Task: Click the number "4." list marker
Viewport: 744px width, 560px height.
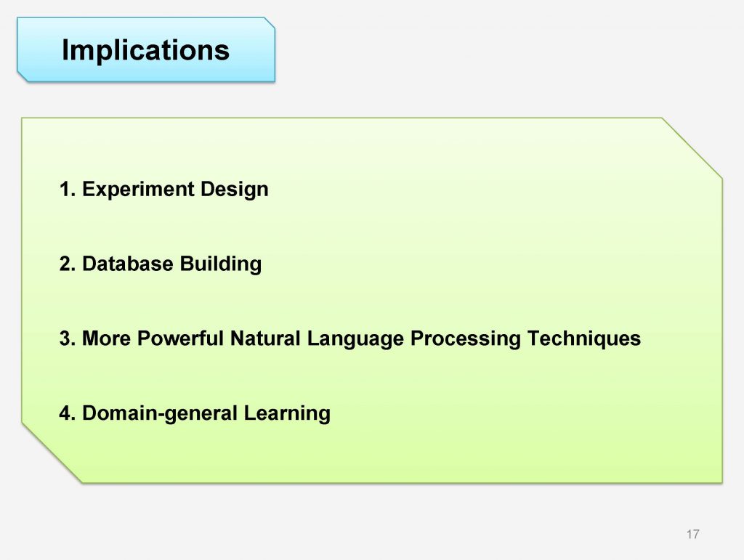Action: click(68, 413)
